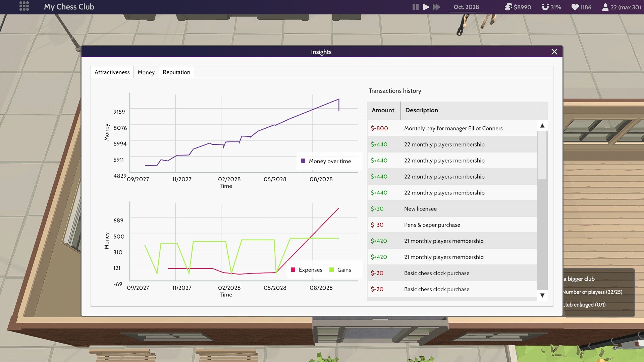
Task: Click the coin stack money indicator
Action: pyautogui.click(x=508, y=7)
